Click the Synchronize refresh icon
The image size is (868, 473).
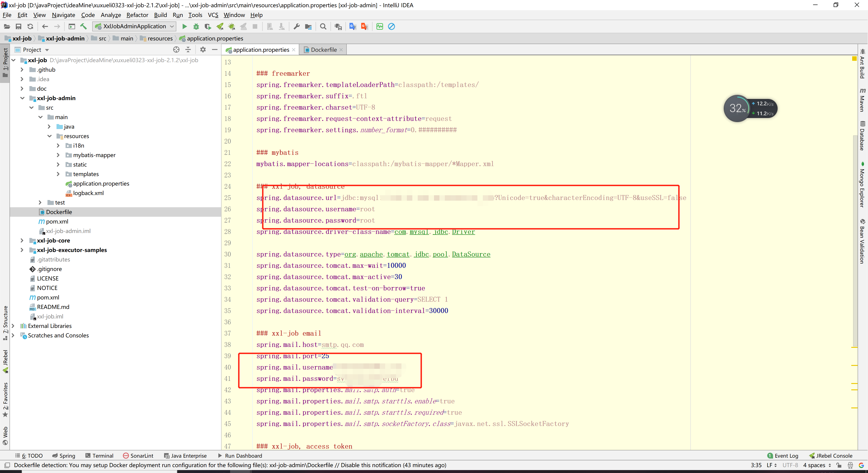pyautogui.click(x=30, y=26)
